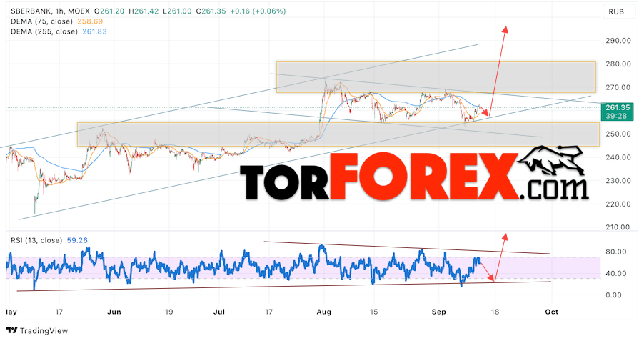
Task: Click the 290.00 price axis label
Action: point(618,41)
